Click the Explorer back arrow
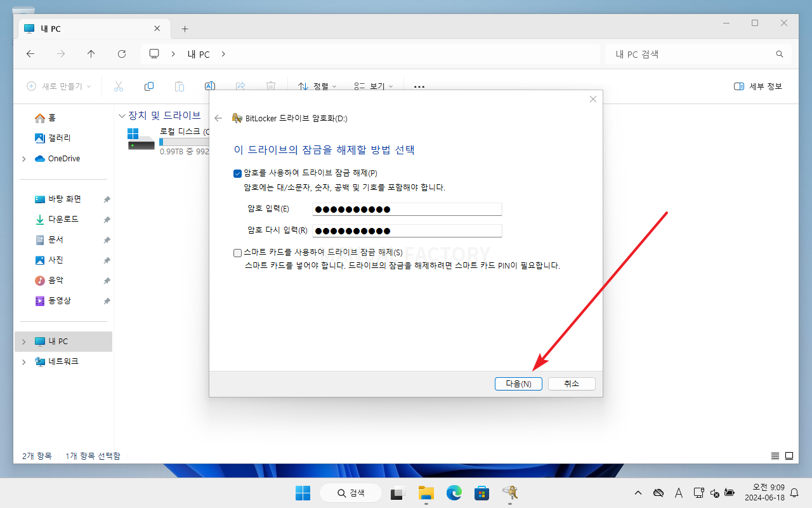The image size is (812, 508). click(30, 54)
